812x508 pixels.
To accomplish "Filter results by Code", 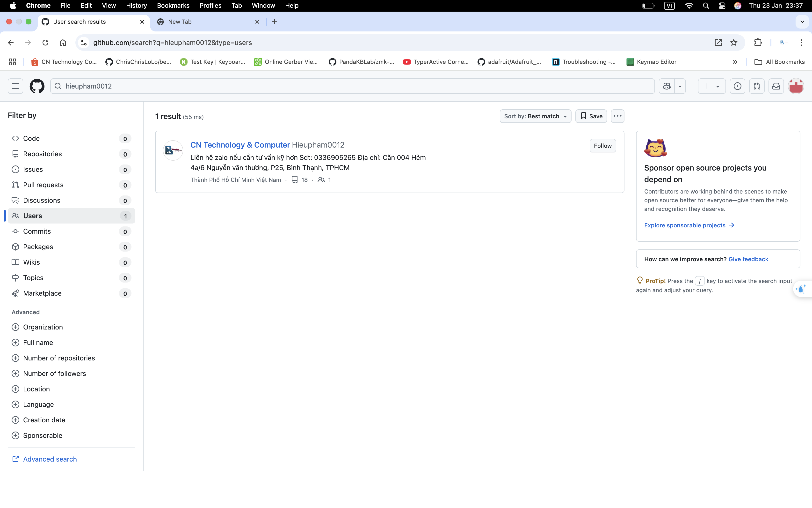I will pyautogui.click(x=71, y=138).
